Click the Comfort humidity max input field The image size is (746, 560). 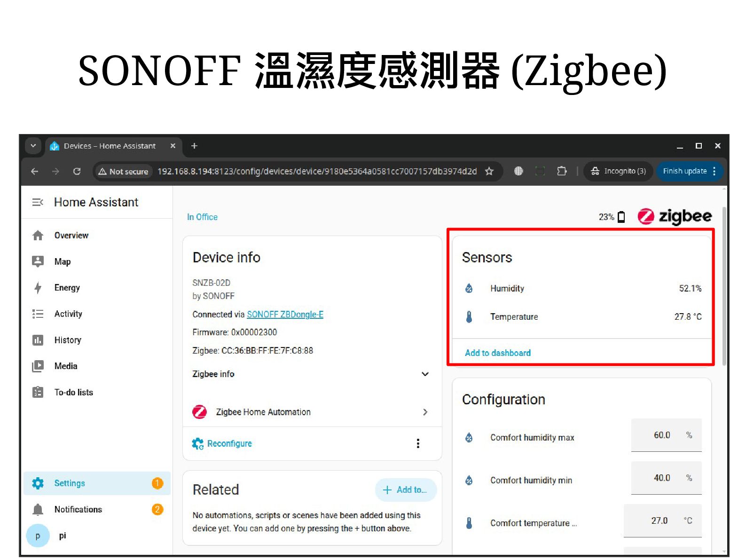pos(666,435)
